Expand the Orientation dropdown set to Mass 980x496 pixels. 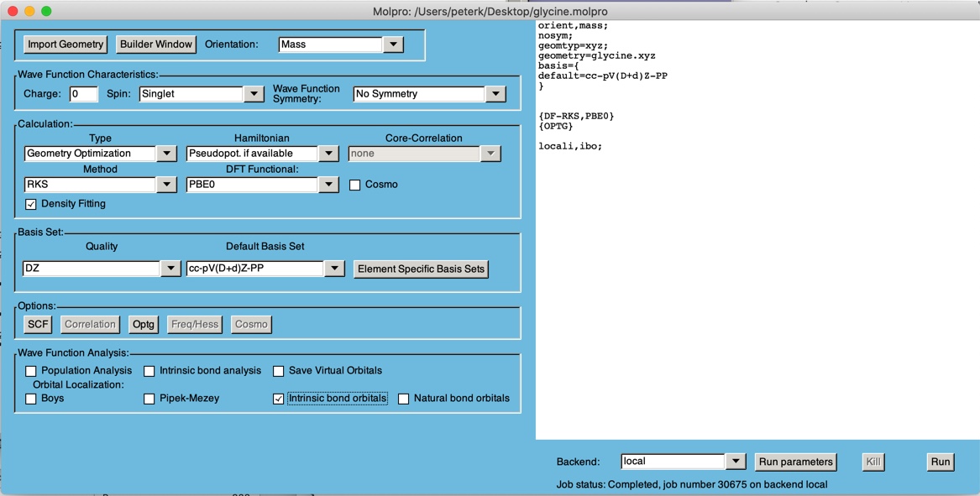[393, 44]
